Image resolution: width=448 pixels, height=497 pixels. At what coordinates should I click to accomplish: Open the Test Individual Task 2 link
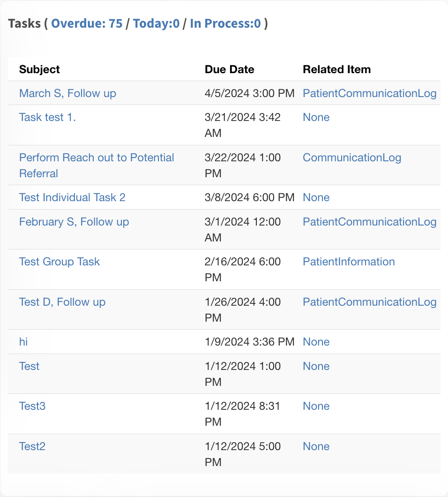(x=72, y=197)
